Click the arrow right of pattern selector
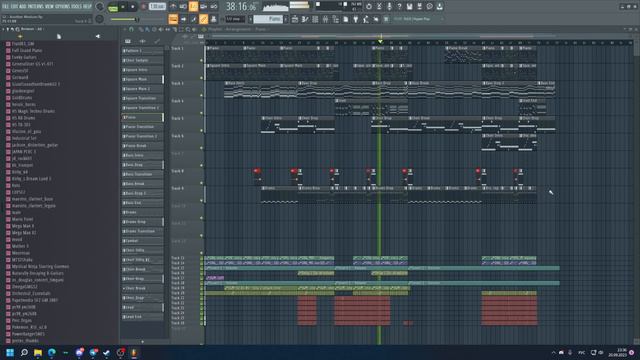The height and width of the screenshot is (360, 640). click(x=286, y=19)
